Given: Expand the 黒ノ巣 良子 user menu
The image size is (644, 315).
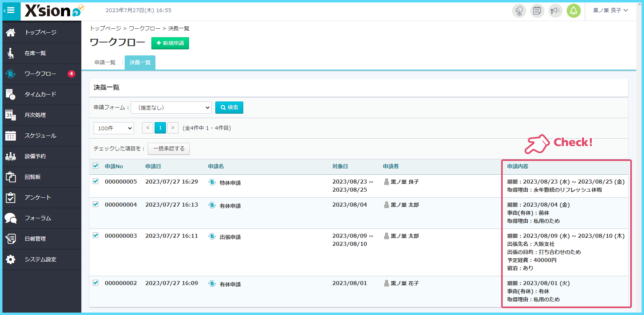Looking at the screenshot, I should coord(610,11).
